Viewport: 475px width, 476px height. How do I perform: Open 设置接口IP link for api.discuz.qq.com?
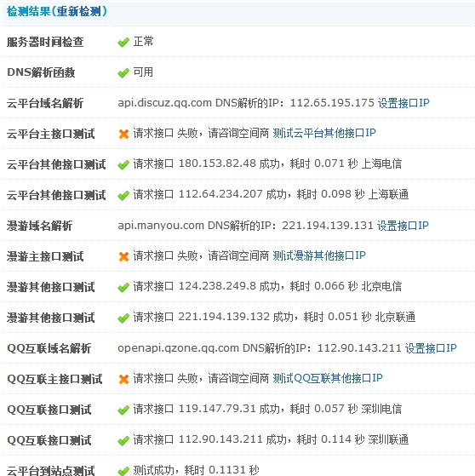403,103
